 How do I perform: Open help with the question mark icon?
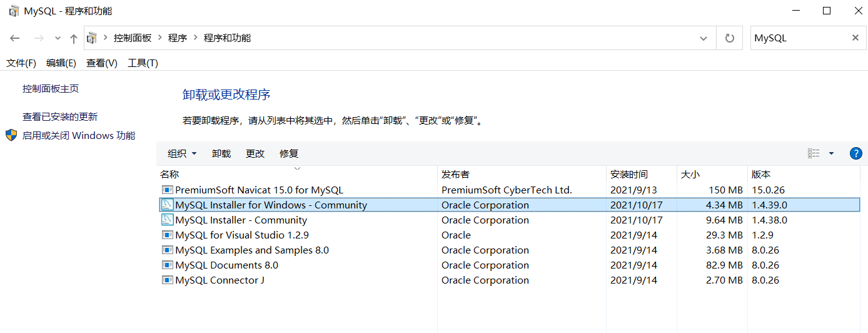(x=856, y=153)
